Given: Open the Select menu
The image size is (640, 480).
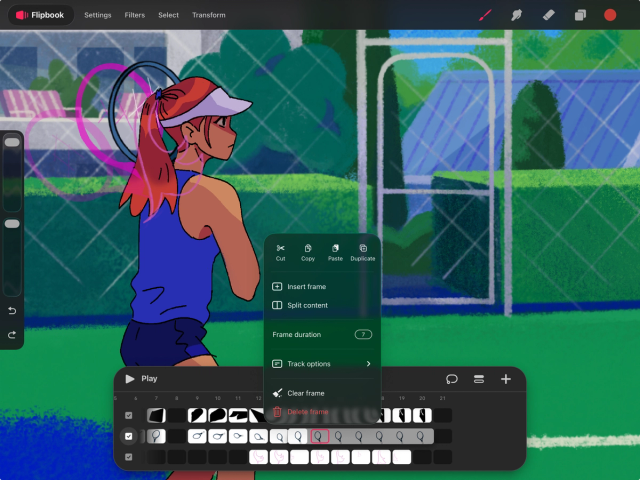Looking at the screenshot, I should pyautogui.click(x=168, y=15).
